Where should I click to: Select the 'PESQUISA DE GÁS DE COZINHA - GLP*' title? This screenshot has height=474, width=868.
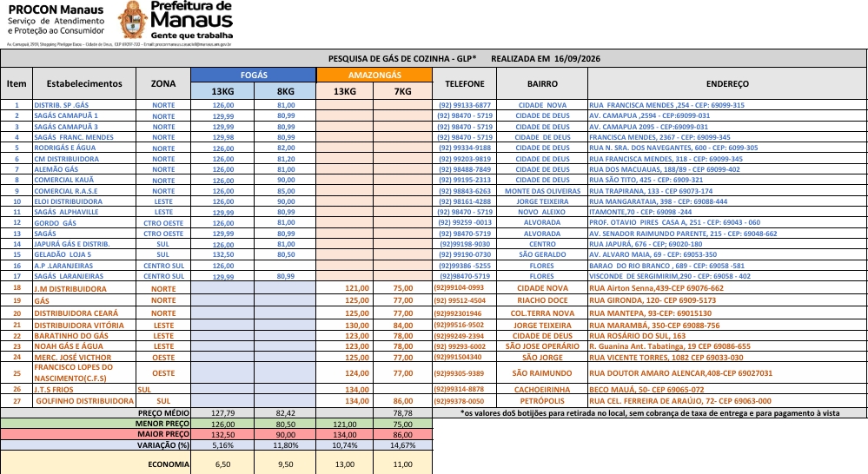coord(402,59)
